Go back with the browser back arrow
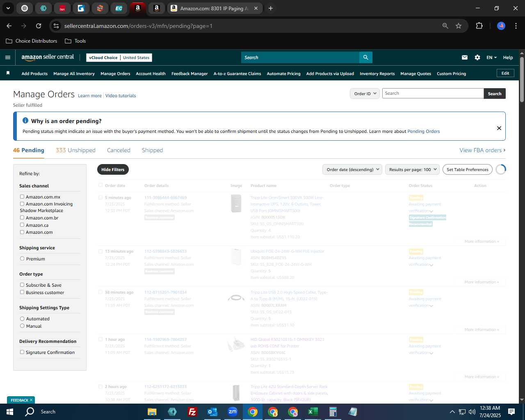The height and width of the screenshot is (420, 525). 9,26
